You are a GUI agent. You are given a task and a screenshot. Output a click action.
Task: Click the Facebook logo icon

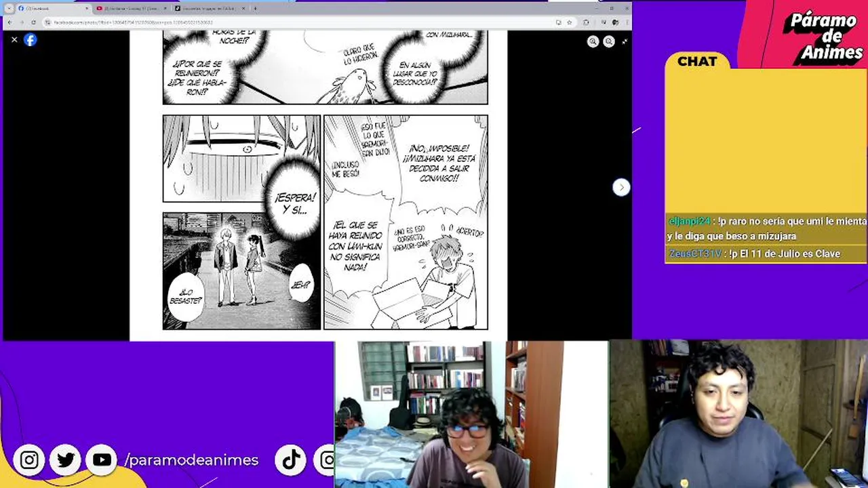point(31,40)
